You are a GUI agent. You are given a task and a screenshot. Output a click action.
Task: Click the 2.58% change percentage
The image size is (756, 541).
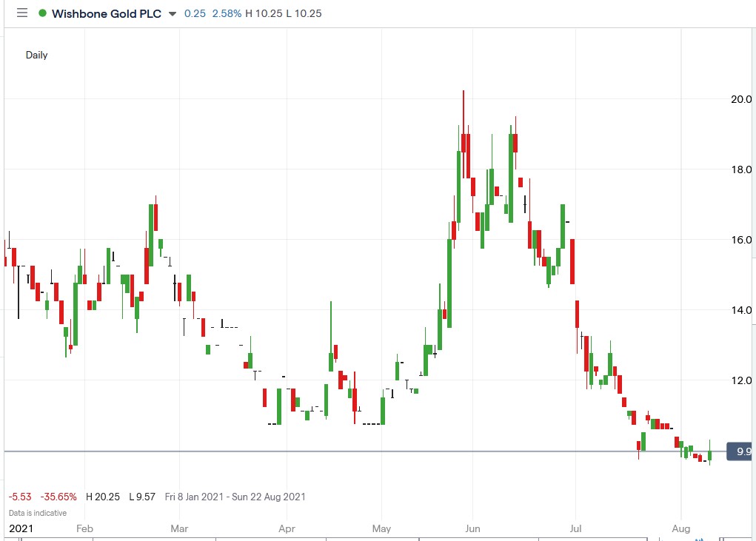[227, 13]
